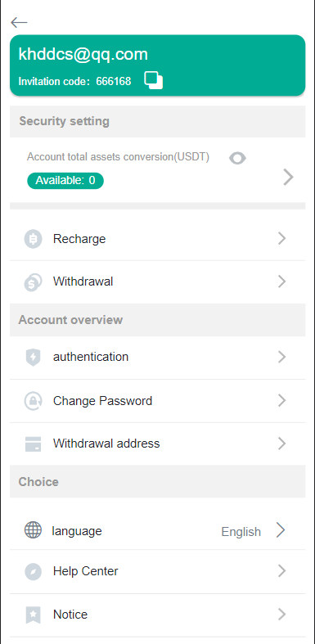Open the Withdrawal address menu entry
Screen dimensions: 315x644
[158, 444]
